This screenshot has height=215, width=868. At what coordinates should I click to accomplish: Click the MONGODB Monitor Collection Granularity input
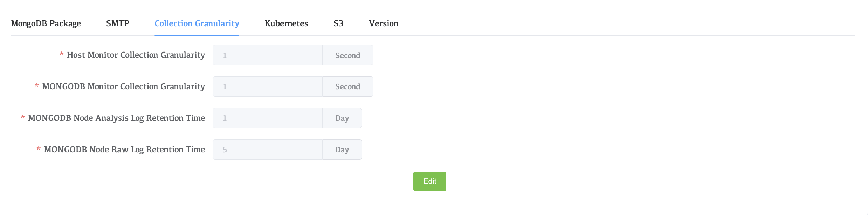(268, 86)
